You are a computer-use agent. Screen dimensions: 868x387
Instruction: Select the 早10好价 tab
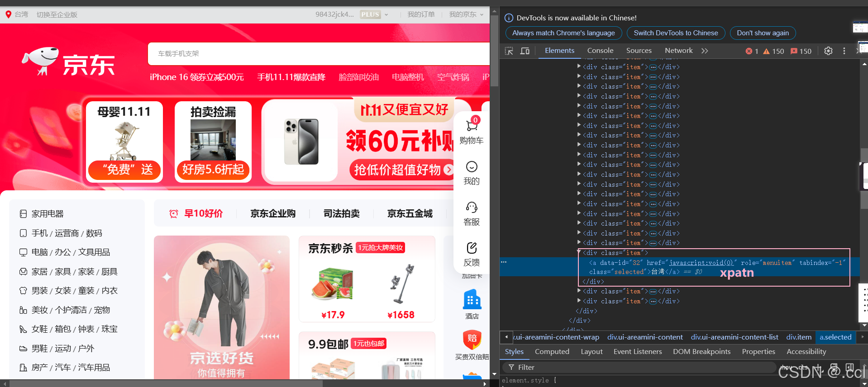coord(196,213)
